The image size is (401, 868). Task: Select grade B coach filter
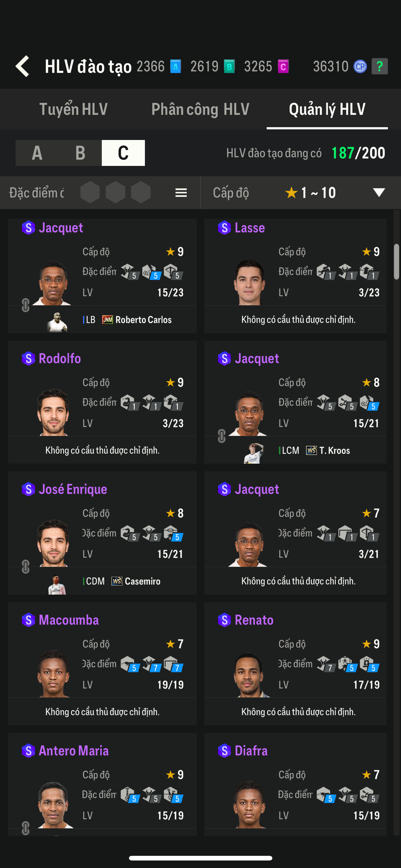coord(80,153)
